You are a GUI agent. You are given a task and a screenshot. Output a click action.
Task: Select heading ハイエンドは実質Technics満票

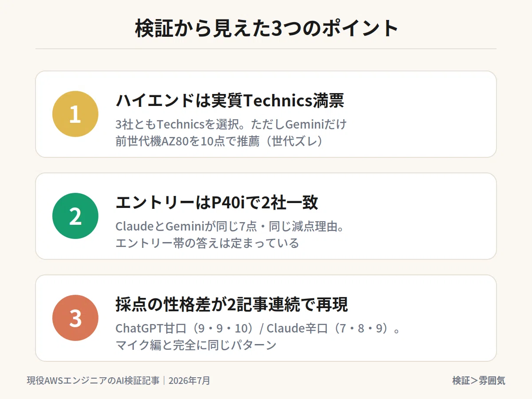click(230, 101)
